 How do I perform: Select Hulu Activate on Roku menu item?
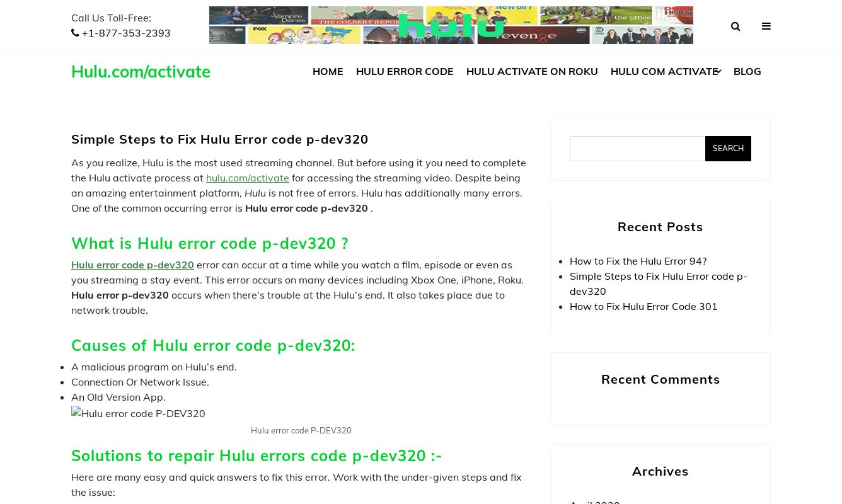[532, 71]
